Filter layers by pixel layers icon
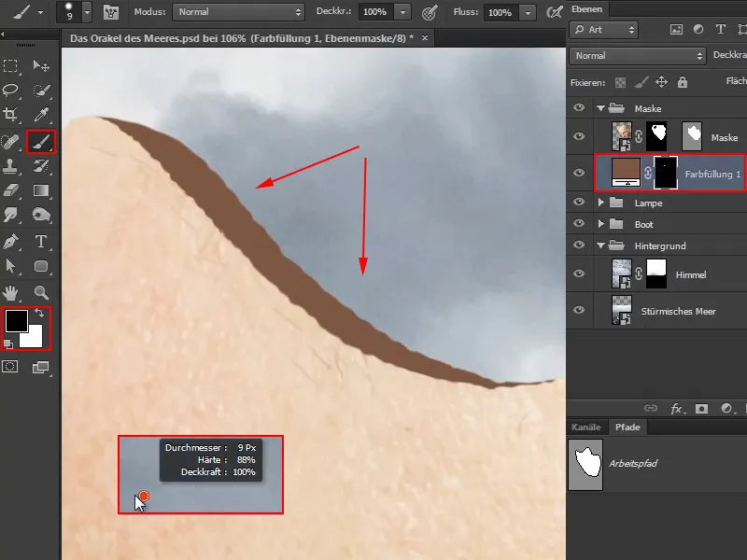 [x=676, y=30]
